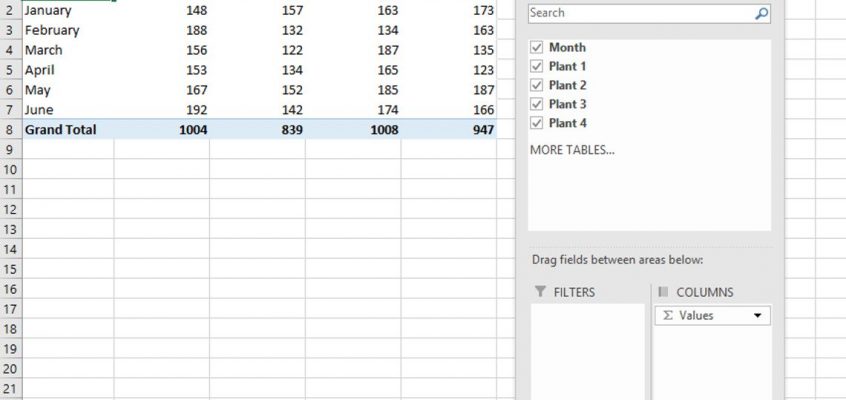Select the cell with value 152
846x400 pixels.
tap(257, 90)
